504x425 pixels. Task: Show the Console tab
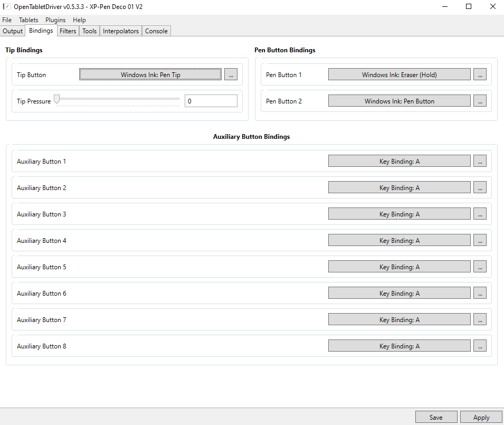pyautogui.click(x=156, y=31)
